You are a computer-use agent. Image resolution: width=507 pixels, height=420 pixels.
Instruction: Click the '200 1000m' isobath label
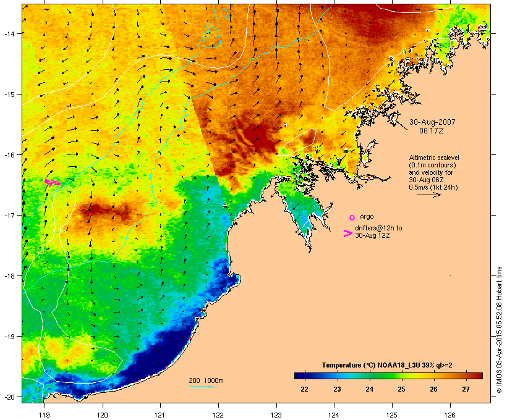coord(206,380)
